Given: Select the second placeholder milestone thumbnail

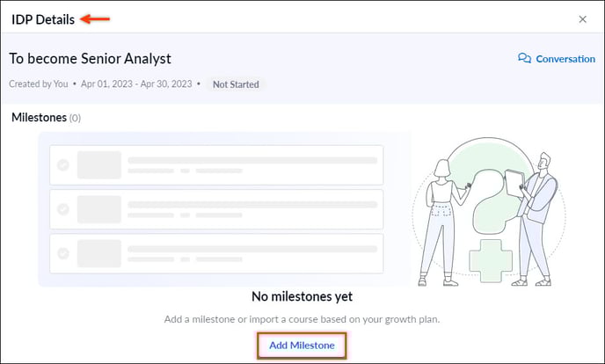Looking at the screenshot, I should [x=99, y=209].
